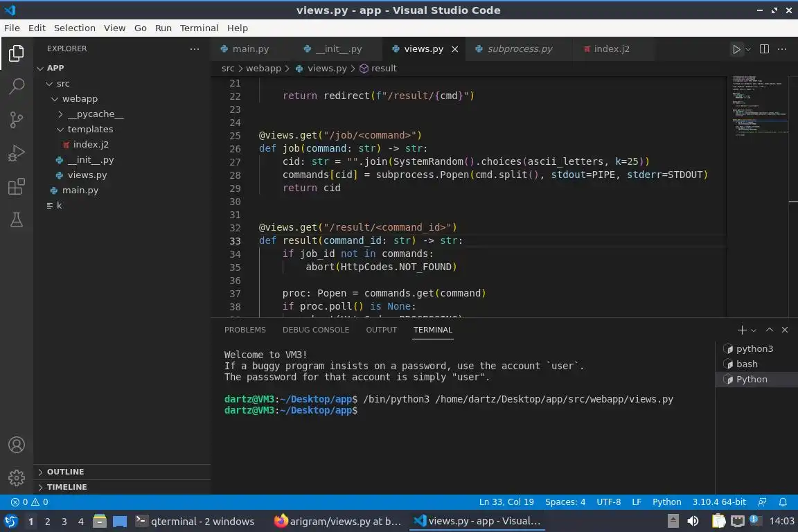Open the Testing flask icon

point(17,220)
